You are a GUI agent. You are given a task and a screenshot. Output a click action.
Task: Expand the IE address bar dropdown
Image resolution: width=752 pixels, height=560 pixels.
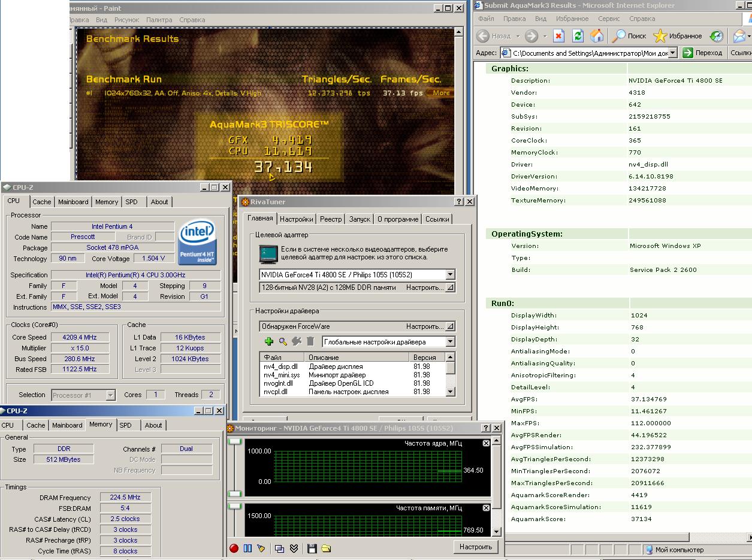click(673, 53)
